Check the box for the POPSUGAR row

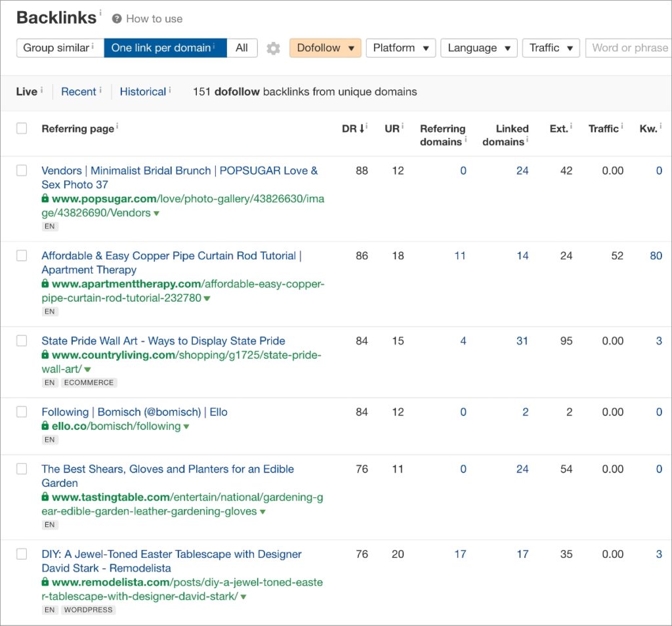point(22,171)
